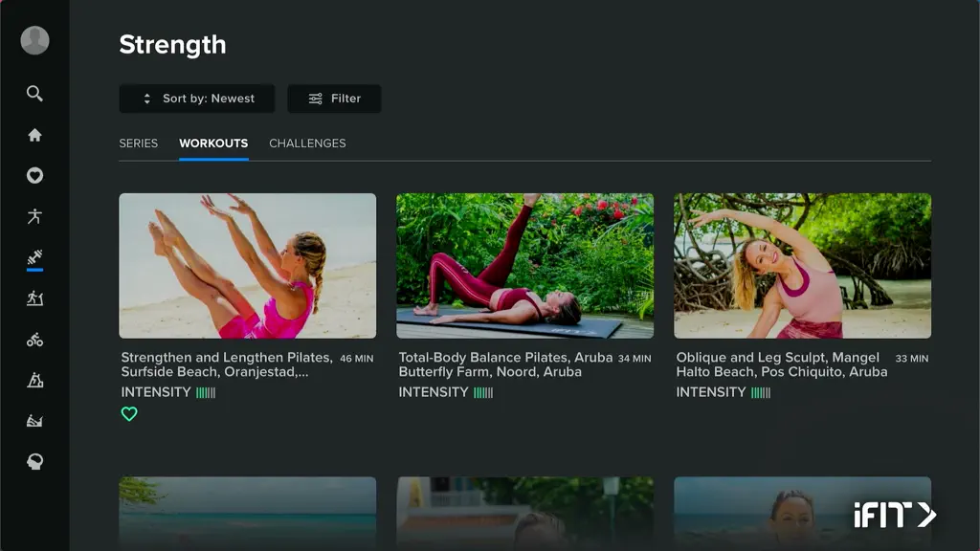
Task: Go to Home via house icon
Action: 34,135
